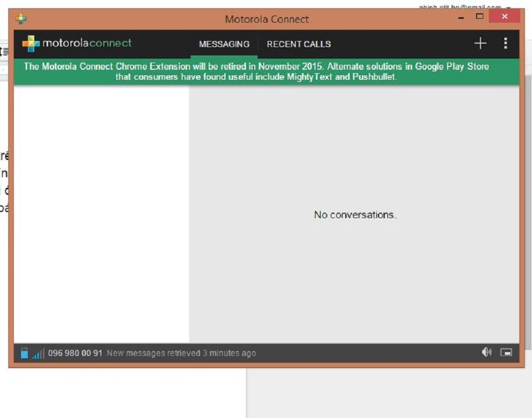Click the 'No conversations.' text

coord(355,215)
